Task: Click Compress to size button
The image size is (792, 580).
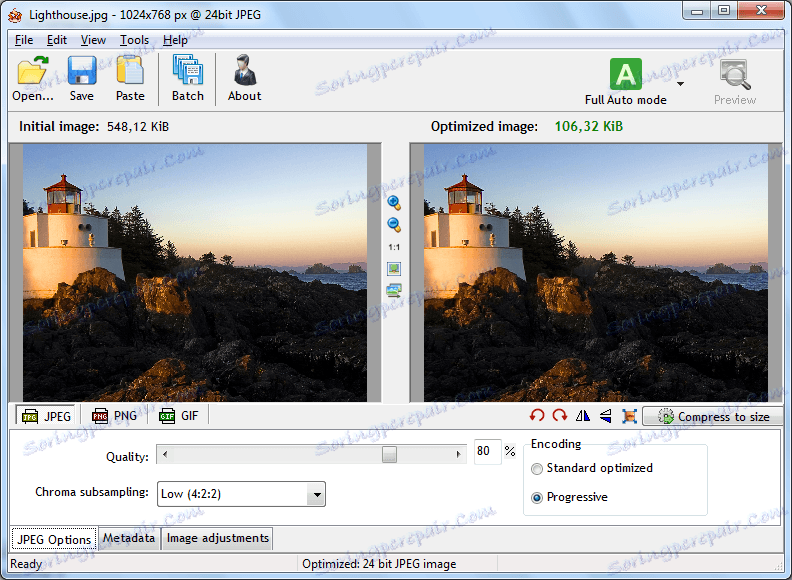Action: 713,416
